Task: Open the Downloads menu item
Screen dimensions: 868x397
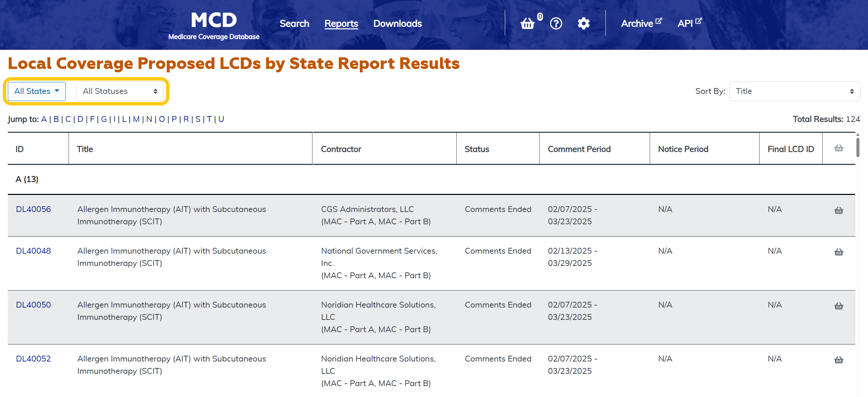Action: 397,24
